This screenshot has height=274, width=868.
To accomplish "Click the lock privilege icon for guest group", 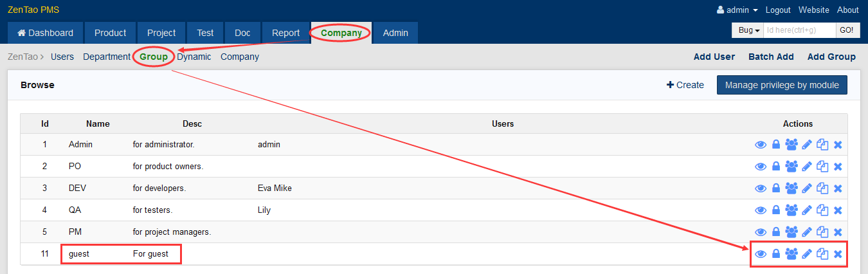I will click(775, 254).
